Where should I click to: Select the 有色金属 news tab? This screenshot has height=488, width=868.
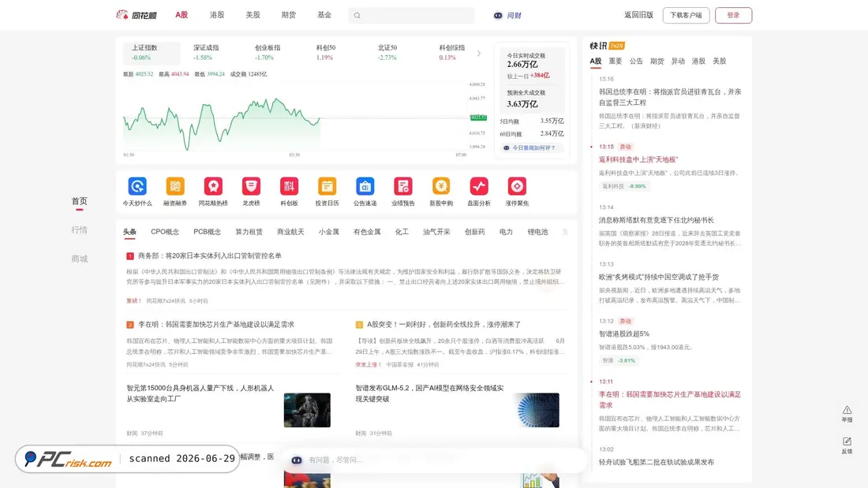[x=367, y=232]
